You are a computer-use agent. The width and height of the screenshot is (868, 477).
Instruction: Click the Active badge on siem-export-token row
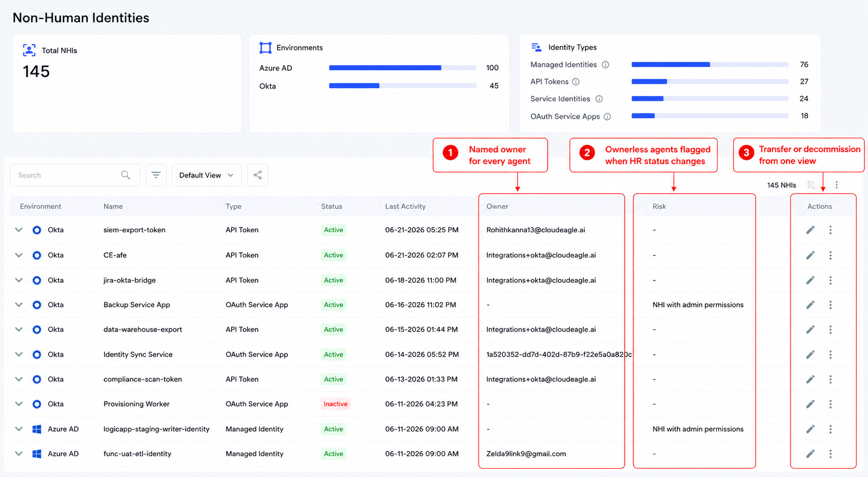[333, 230]
